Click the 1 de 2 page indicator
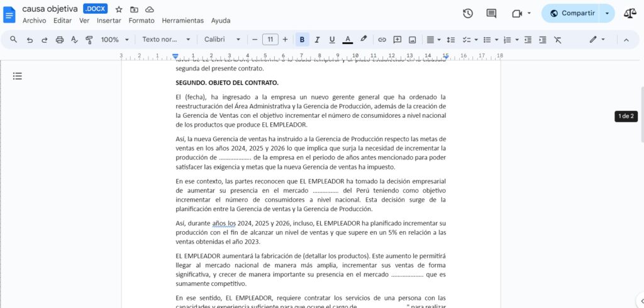Image resolution: width=644 pixels, height=308 pixels. [x=626, y=116]
